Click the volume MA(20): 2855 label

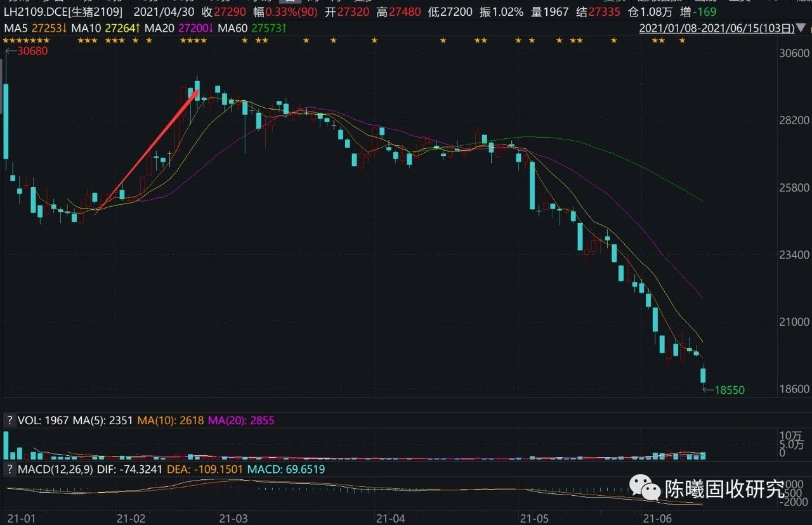[241, 420]
